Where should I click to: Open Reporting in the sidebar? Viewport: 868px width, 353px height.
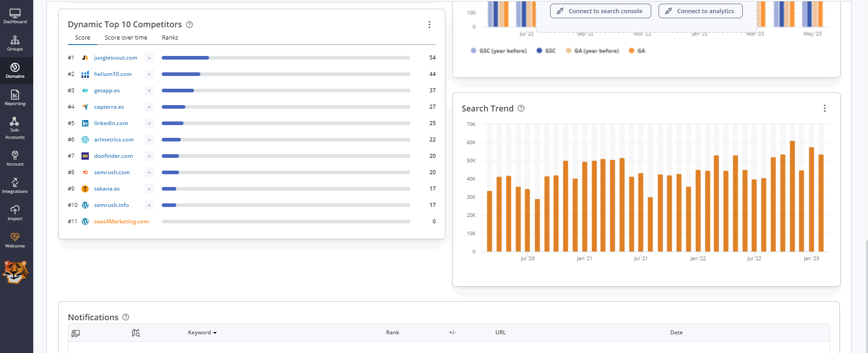(15, 98)
